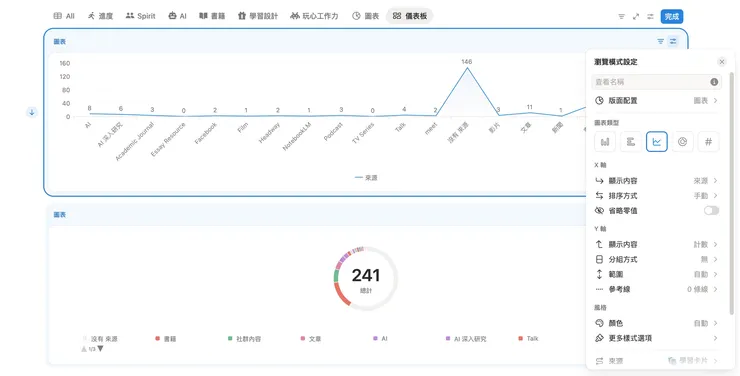This screenshot has width=740, height=376.
Task: Toggle the 省略零值 switch
Action: [711, 210]
